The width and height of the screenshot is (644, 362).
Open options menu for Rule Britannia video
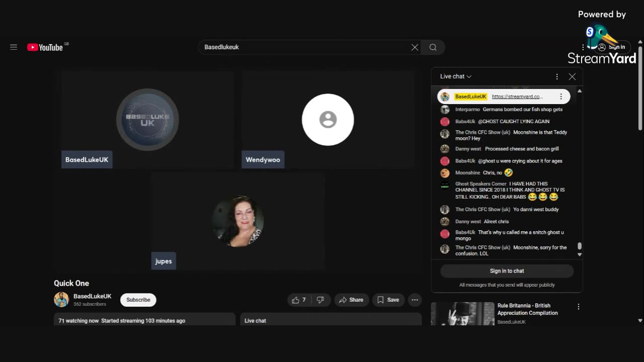tap(579, 307)
